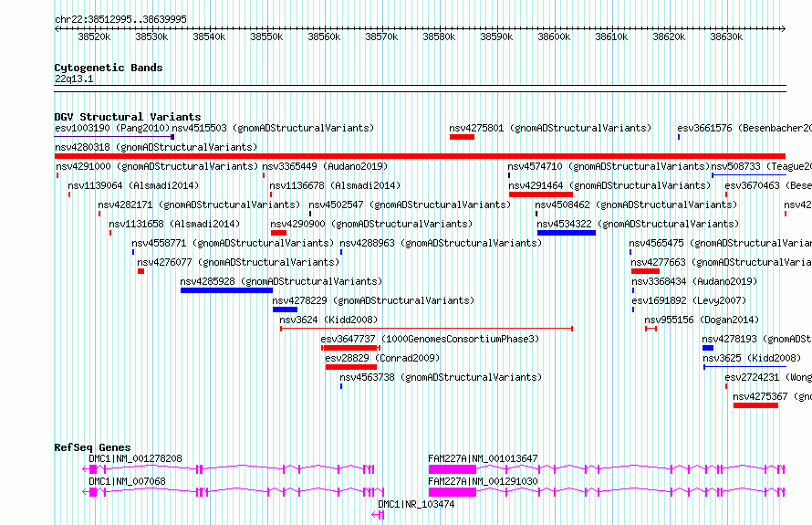
Task: Open the nsv4290900 variant label
Action: [372, 224]
